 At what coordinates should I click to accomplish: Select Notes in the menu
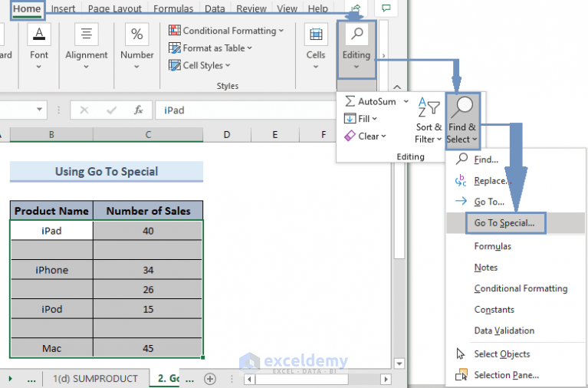coord(486,268)
